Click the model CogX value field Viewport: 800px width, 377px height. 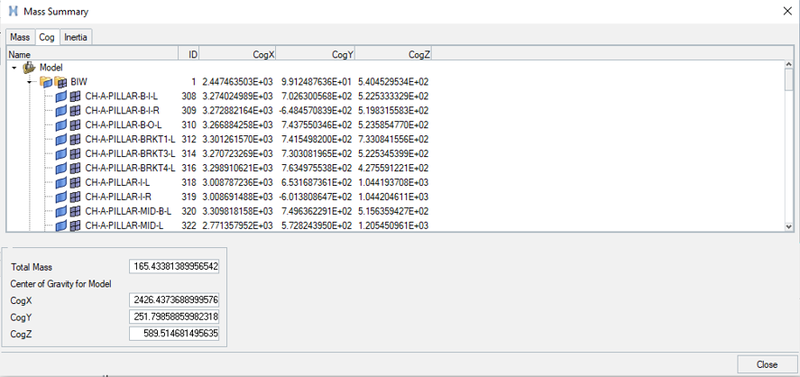[x=174, y=300]
